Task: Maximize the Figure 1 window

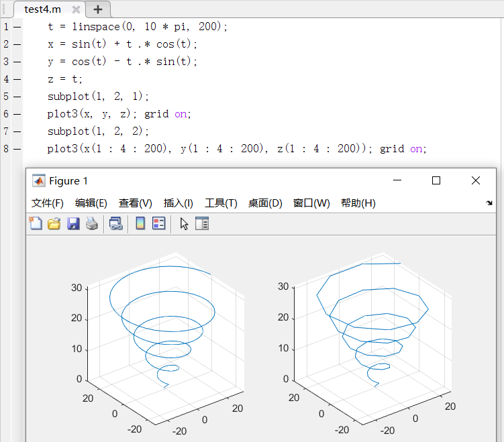Action: (x=436, y=180)
